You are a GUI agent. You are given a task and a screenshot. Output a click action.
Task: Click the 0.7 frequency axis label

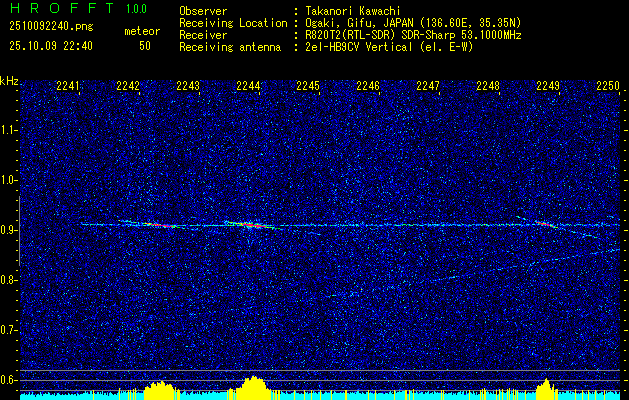(9, 329)
